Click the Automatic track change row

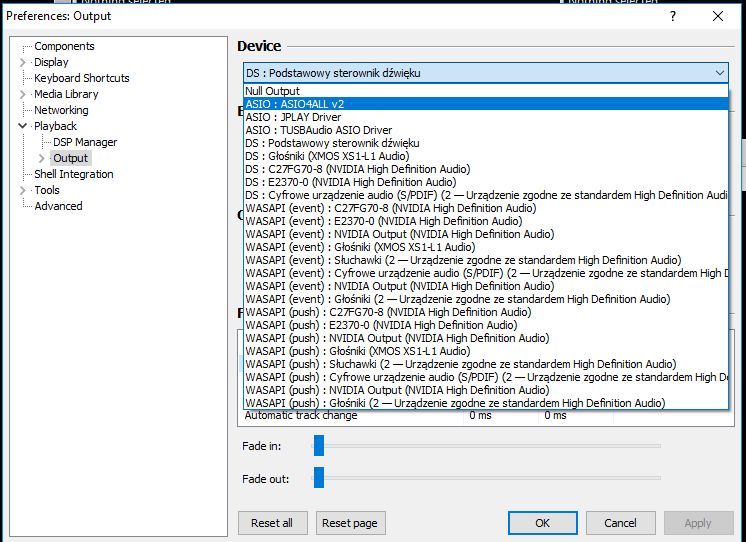coord(486,415)
